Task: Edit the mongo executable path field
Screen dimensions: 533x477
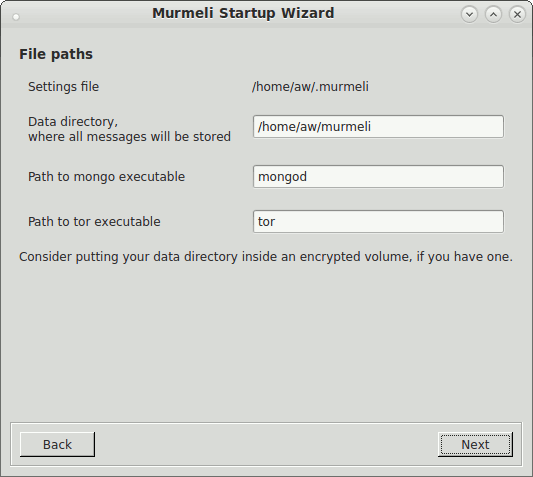Action: [378, 176]
